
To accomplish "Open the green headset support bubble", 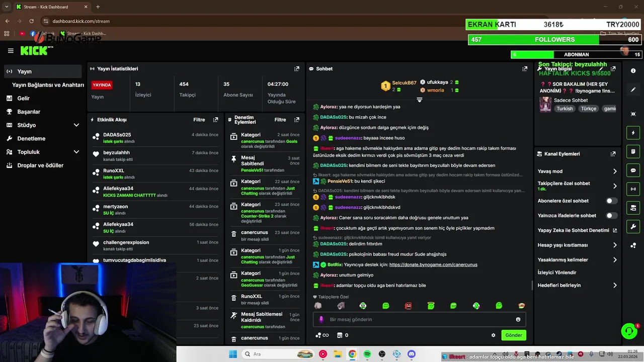I will point(629,331).
